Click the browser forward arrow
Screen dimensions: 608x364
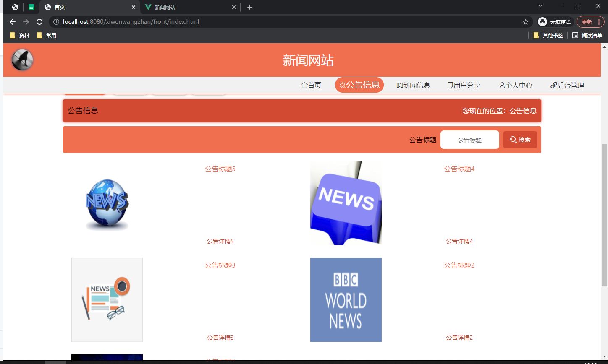(26, 22)
